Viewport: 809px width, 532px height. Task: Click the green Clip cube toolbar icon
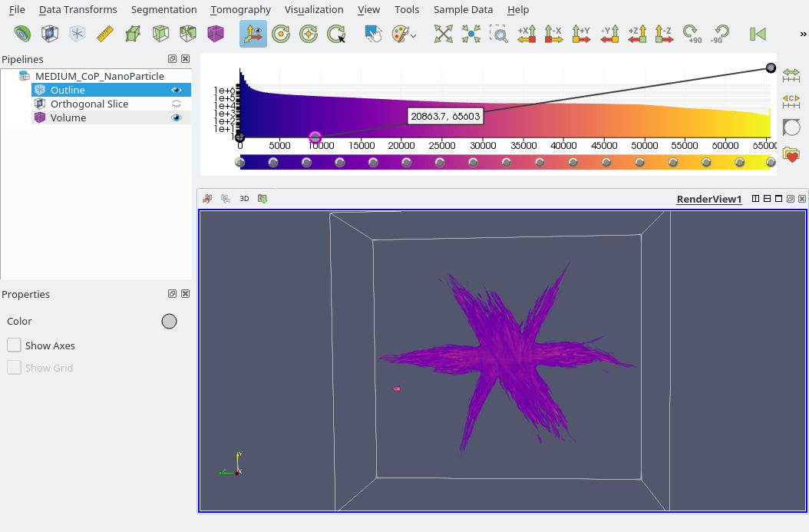(160, 34)
